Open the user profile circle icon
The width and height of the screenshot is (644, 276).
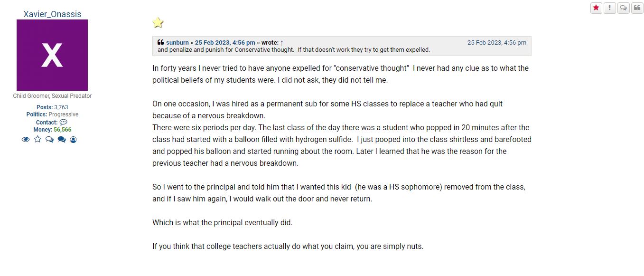(74, 140)
